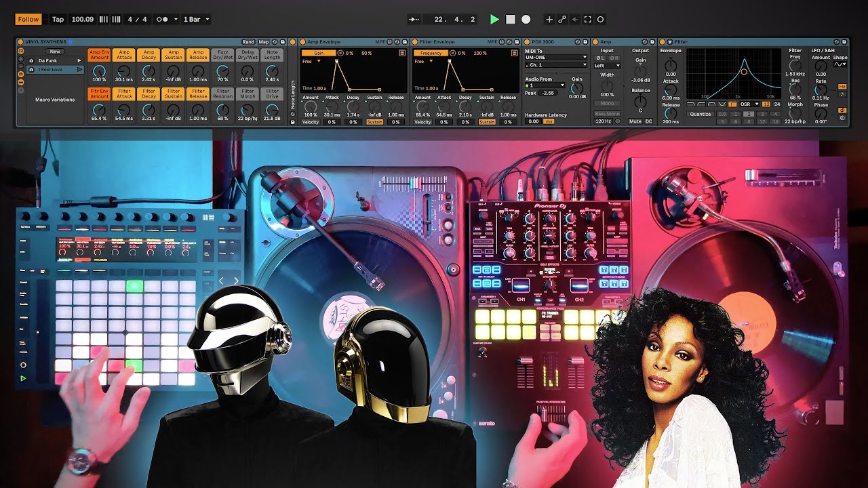Open the Left input dropdown in Amp
Viewport: 868px width, 488px height.
click(x=607, y=66)
